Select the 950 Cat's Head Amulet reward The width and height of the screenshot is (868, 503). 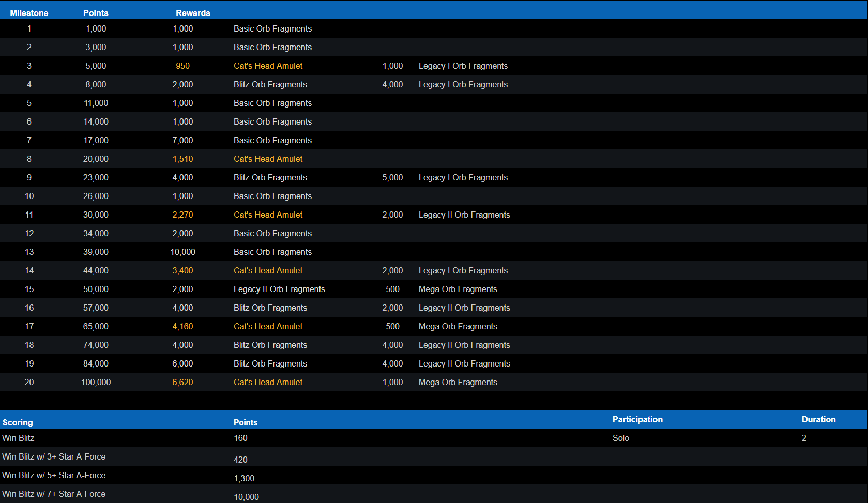point(182,66)
